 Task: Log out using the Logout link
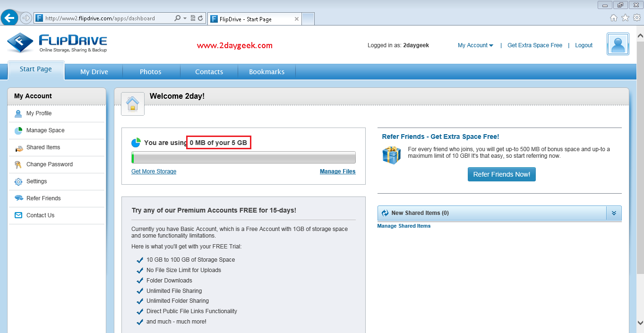coord(584,45)
